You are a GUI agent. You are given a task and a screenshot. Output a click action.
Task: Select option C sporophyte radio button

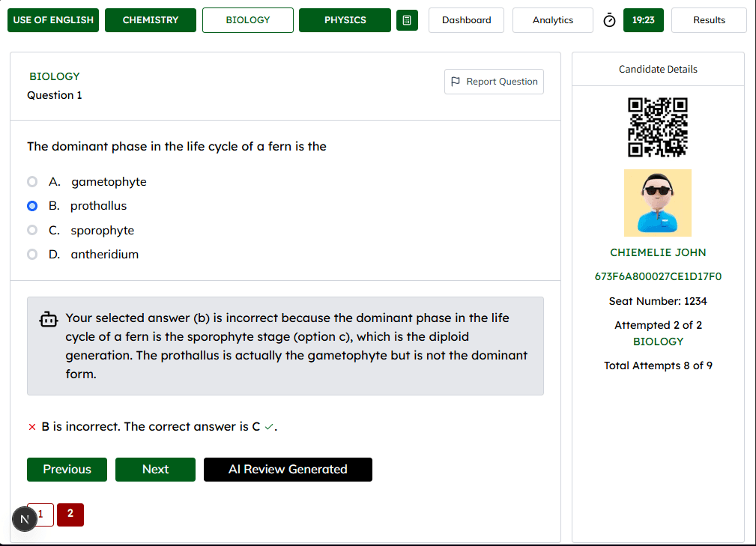[32, 230]
